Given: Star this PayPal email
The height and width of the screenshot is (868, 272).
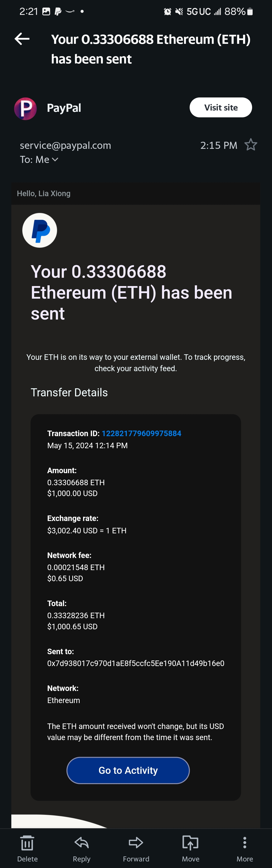Looking at the screenshot, I should click(x=250, y=145).
